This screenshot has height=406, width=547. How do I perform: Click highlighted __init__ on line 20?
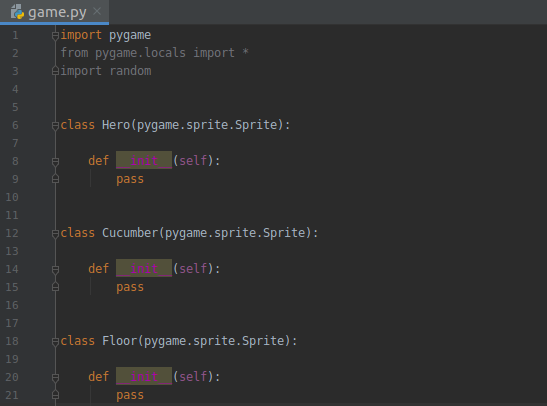tap(144, 376)
